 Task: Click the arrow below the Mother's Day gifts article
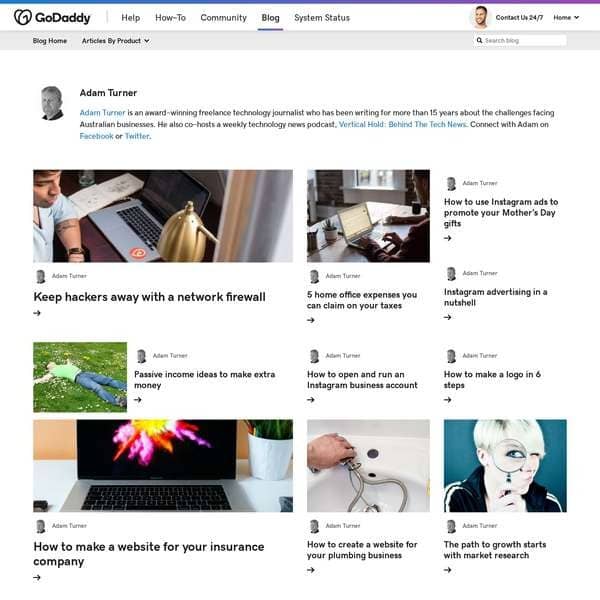pyautogui.click(x=447, y=238)
